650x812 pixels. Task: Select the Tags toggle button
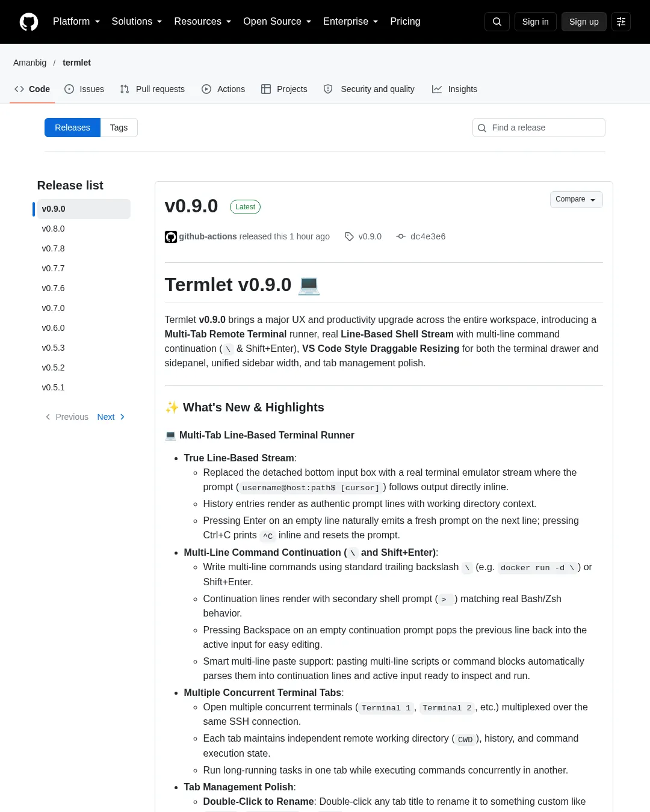[119, 128]
